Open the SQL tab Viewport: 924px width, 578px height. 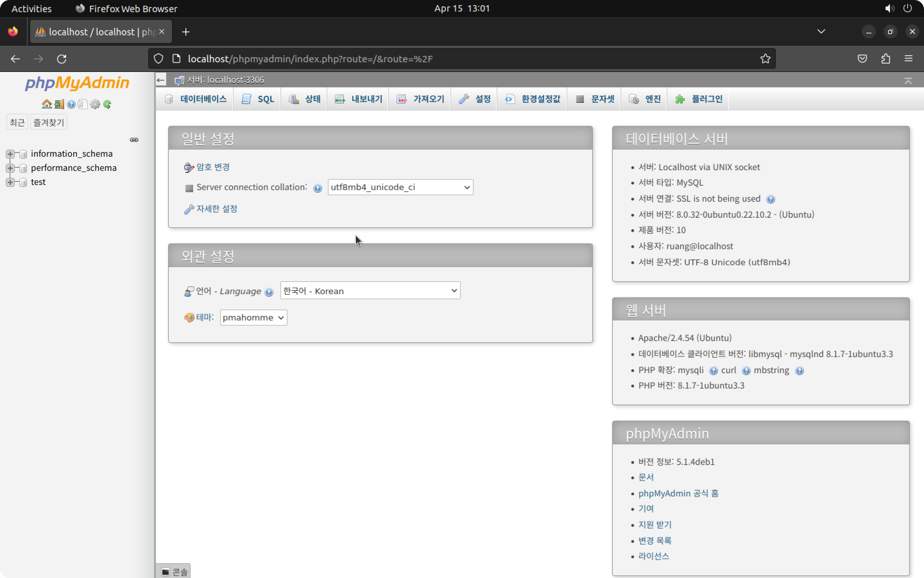tap(258, 99)
